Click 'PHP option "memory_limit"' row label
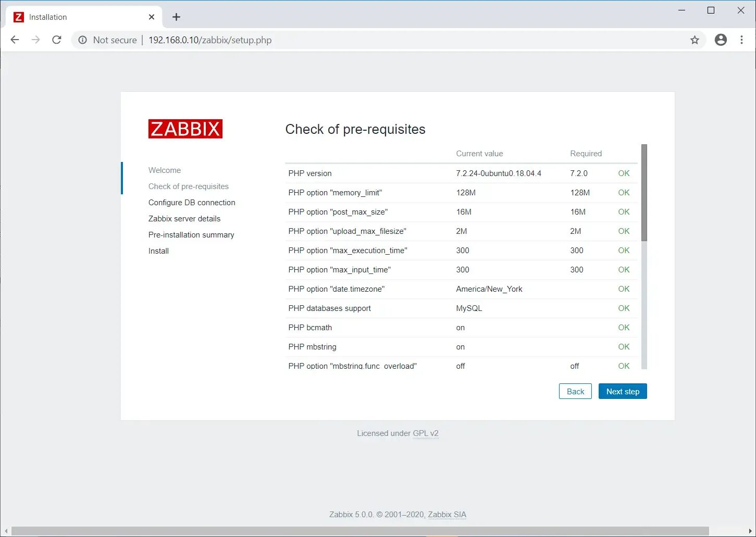 click(335, 193)
